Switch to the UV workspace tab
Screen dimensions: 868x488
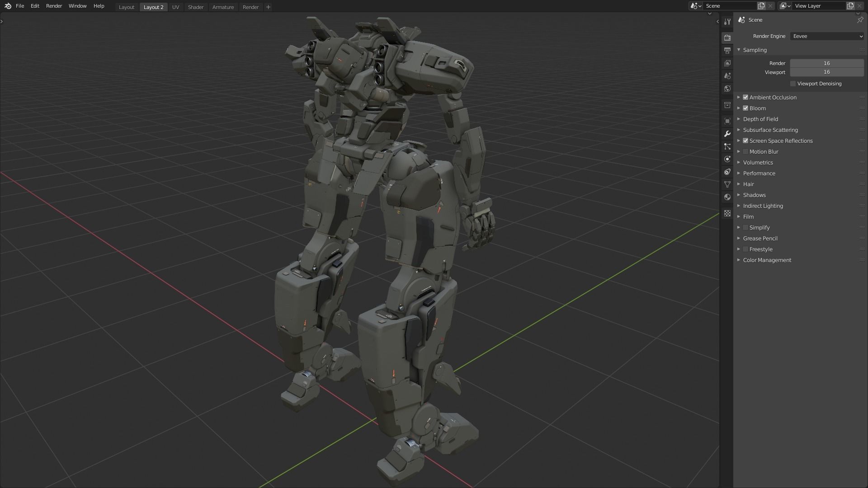coord(175,7)
